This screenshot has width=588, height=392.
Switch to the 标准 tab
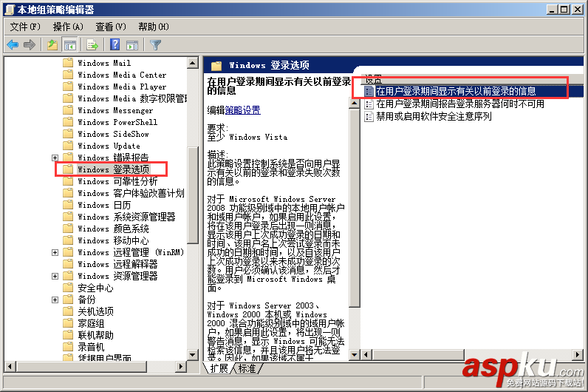247,368
